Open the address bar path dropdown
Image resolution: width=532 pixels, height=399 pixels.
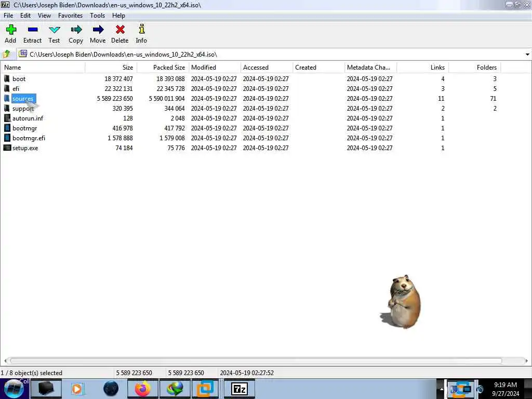527,54
